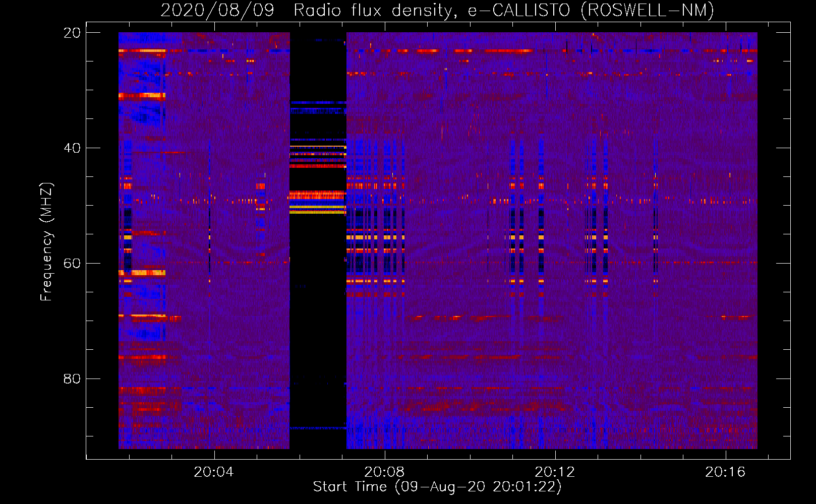This screenshot has height=504, width=816.
Task: Click the 20:04 time tick label
Action: coord(214,472)
